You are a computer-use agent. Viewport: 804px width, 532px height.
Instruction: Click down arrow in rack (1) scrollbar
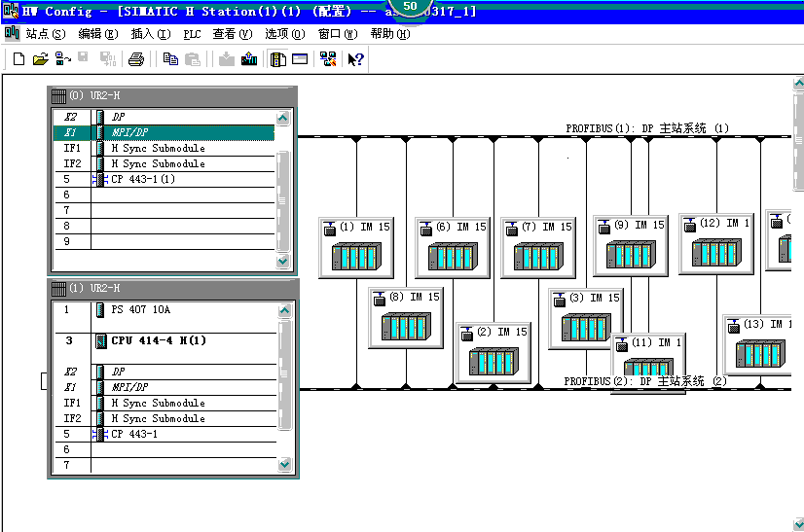tap(284, 464)
